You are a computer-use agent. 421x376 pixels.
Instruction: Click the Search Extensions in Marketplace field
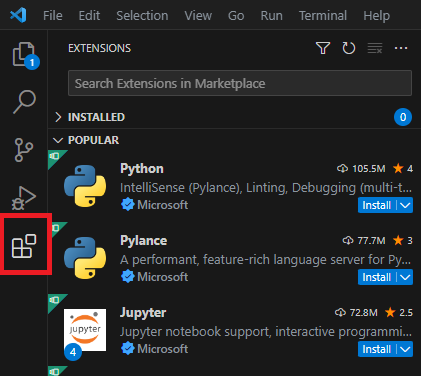click(x=240, y=83)
